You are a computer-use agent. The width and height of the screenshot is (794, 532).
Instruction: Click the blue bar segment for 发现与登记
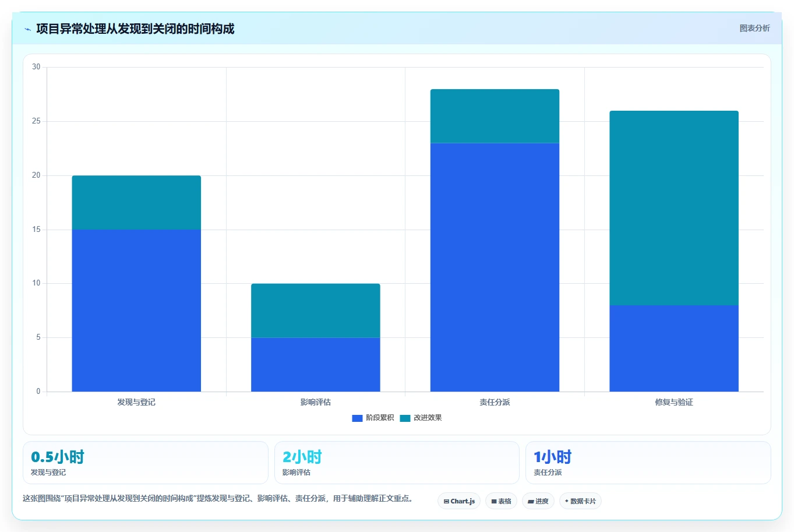136,311
